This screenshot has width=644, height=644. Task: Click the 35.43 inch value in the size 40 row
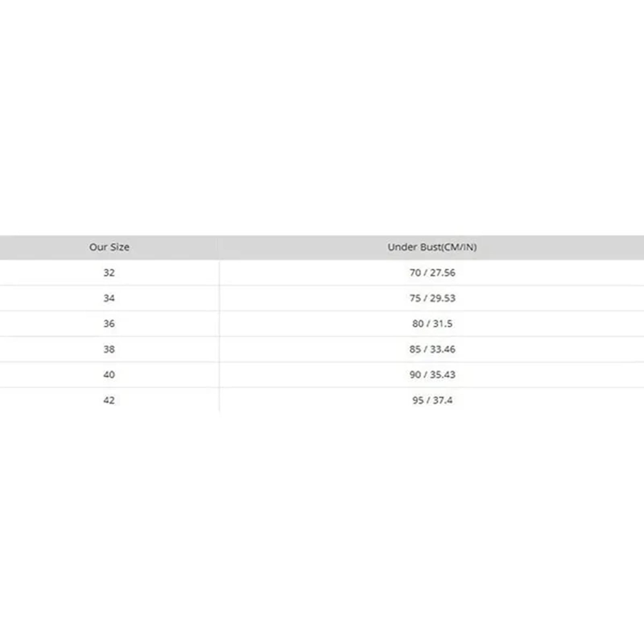(443, 375)
